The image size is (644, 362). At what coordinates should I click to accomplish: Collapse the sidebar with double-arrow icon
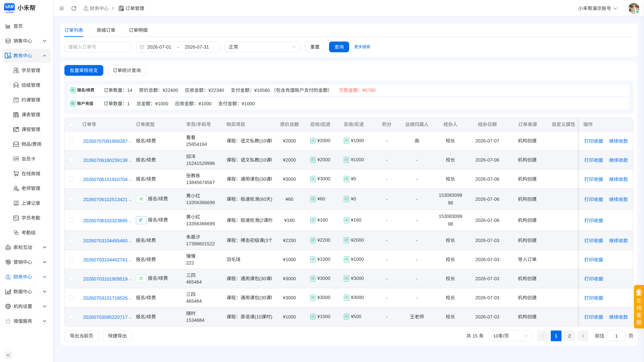(8, 355)
